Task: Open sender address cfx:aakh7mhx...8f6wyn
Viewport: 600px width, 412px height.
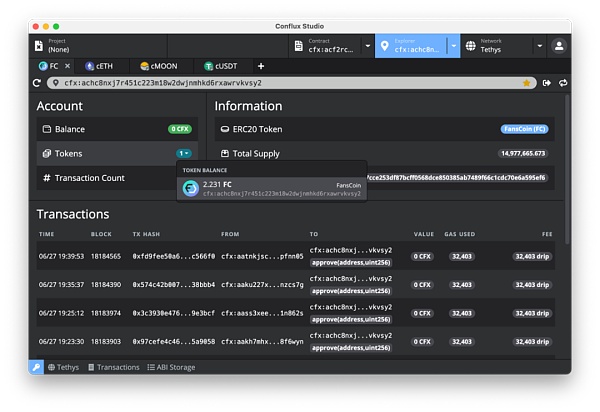Action: [x=262, y=341]
